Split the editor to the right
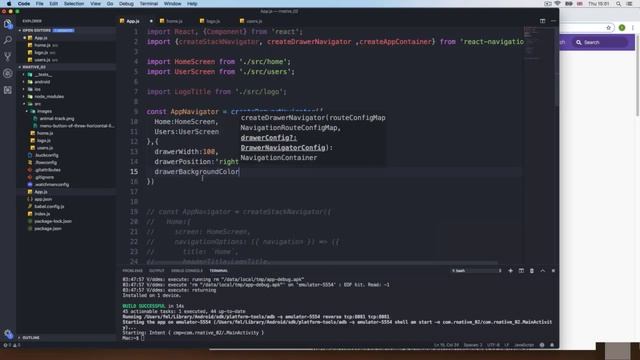 click(x=542, y=21)
